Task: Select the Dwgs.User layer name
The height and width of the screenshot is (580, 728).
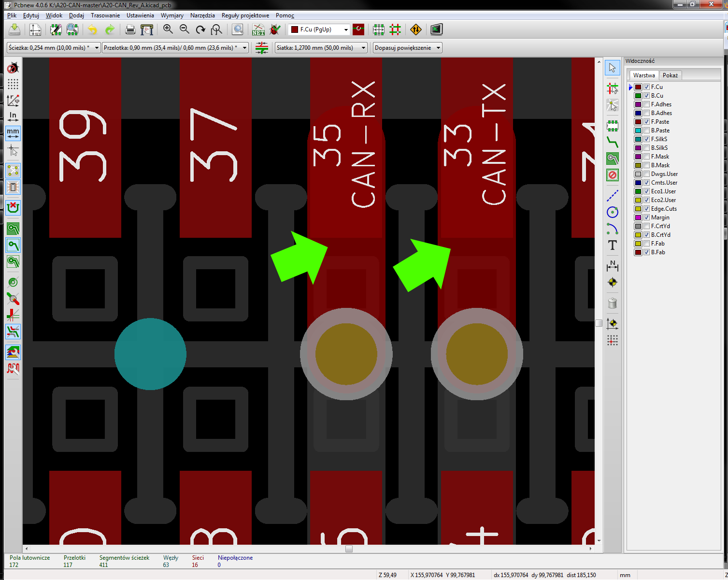Action: [x=664, y=174]
